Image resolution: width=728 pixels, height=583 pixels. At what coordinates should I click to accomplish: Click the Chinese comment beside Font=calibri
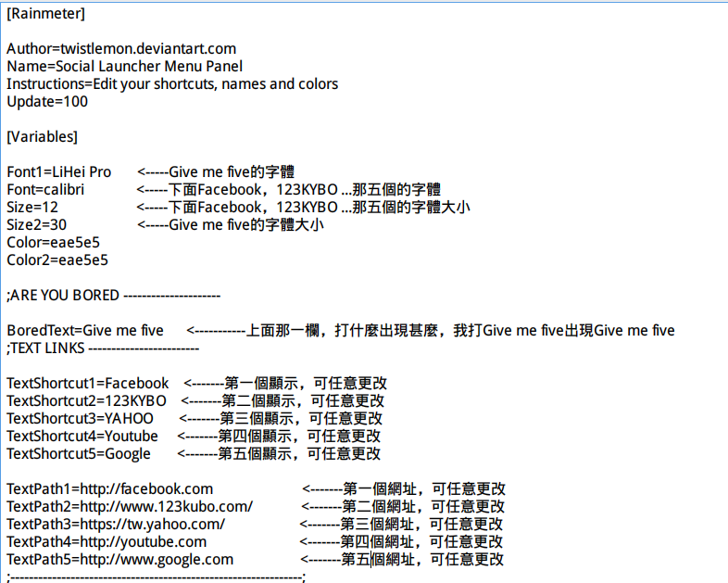point(289,190)
